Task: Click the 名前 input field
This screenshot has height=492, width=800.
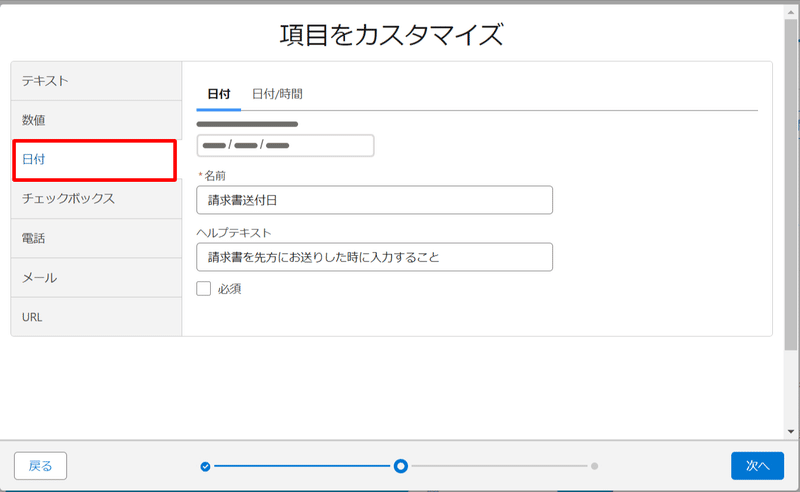Action: click(374, 200)
